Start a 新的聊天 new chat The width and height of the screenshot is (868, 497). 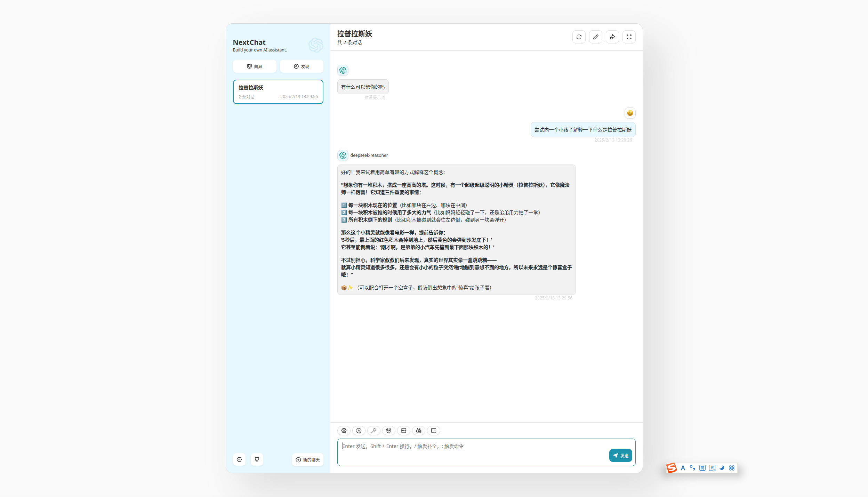pyautogui.click(x=307, y=460)
